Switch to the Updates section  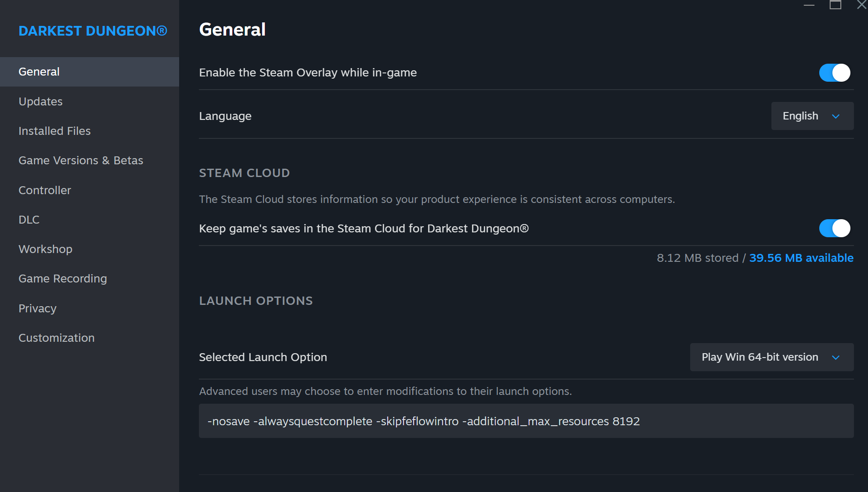(40, 101)
